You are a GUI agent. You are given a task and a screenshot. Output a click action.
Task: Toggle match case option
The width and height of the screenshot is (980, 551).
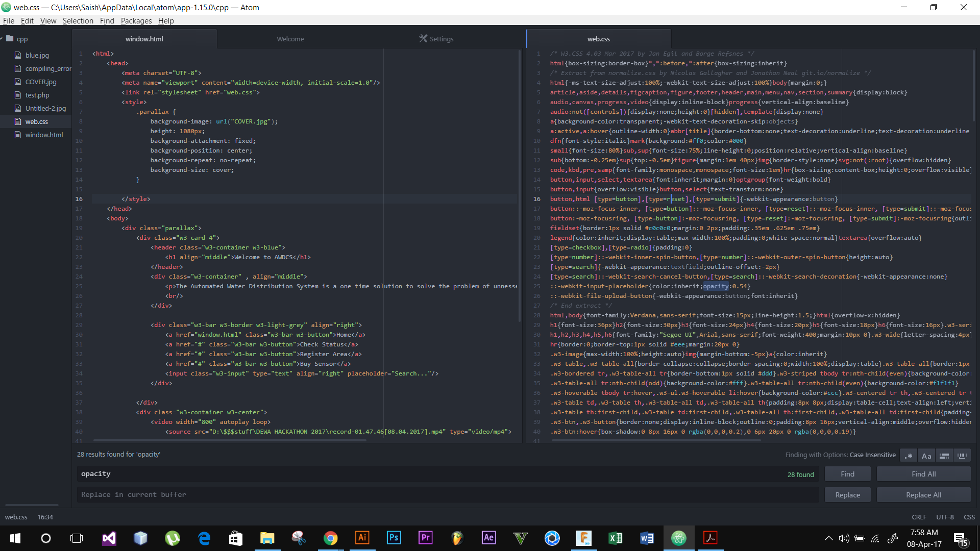point(926,456)
